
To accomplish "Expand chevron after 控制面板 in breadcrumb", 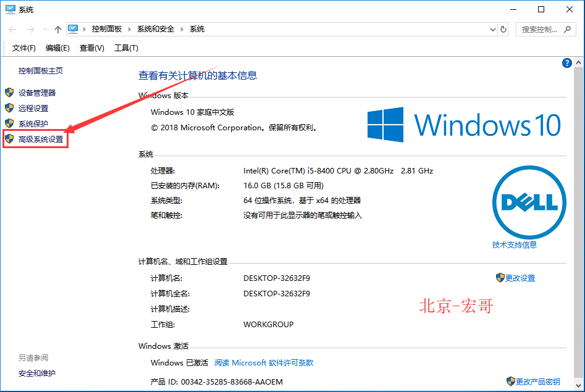I will click(x=129, y=29).
